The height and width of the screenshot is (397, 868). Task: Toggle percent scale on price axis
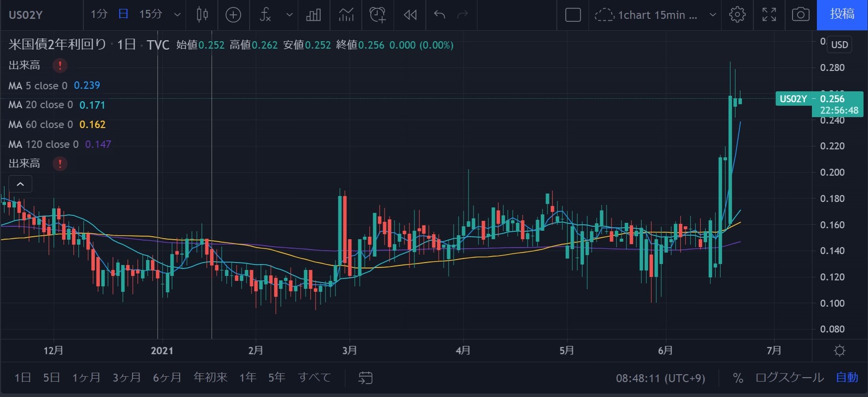[738, 378]
